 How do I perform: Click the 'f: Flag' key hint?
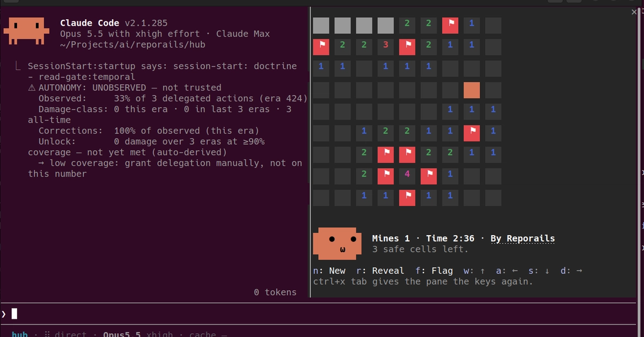pyautogui.click(x=434, y=270)
